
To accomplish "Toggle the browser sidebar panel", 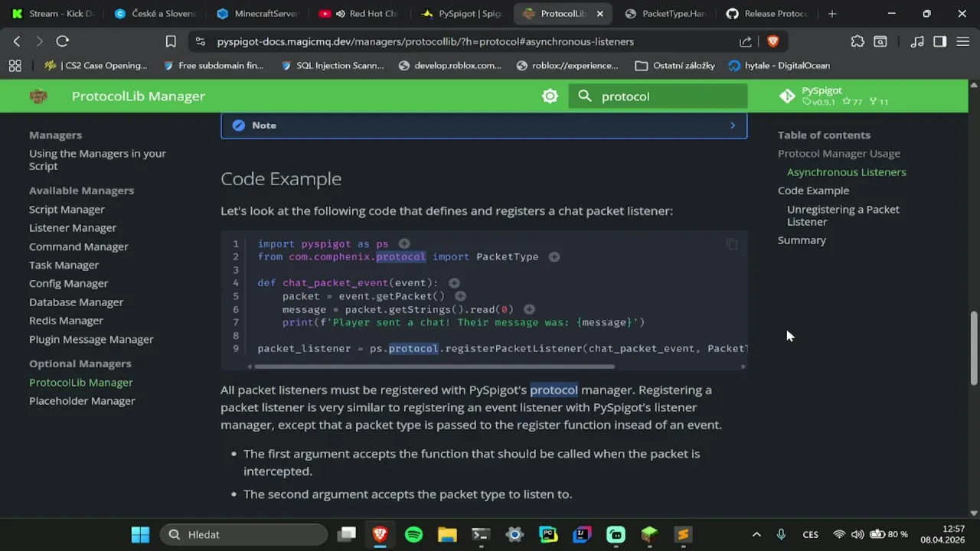I will (x=939, y=41).
